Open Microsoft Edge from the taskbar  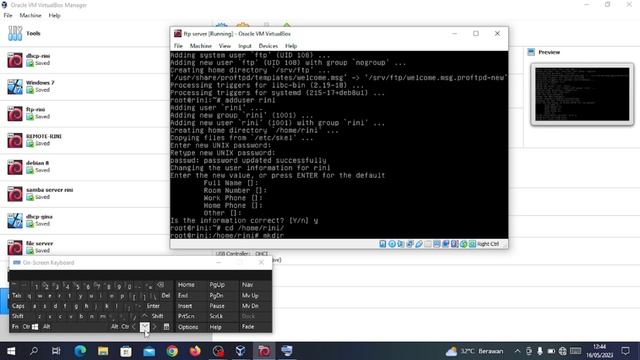(80, 351)
